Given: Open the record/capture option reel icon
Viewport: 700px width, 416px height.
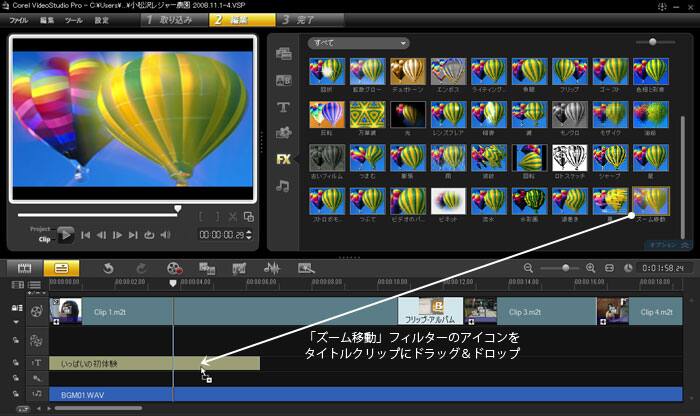Looking at the screenshot, I should (x=174, y=268).
